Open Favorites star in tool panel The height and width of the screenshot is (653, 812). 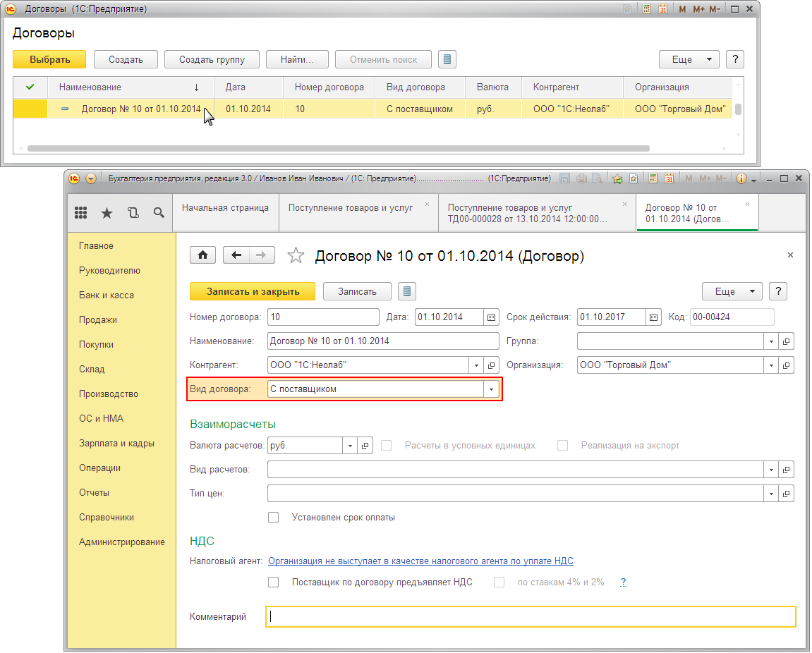pyautogui.click(x=107, y=213)
